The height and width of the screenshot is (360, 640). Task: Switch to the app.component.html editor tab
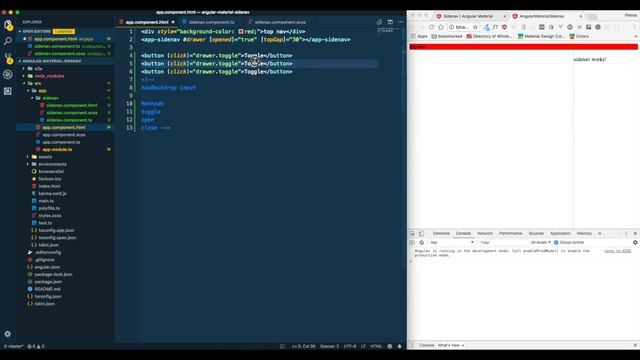147,22
